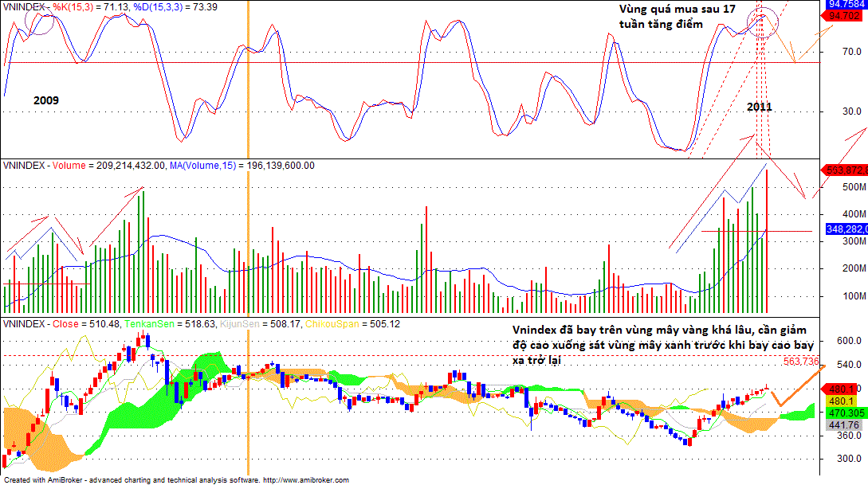Click the KijunSen = 508.17 label

(260, 324)
